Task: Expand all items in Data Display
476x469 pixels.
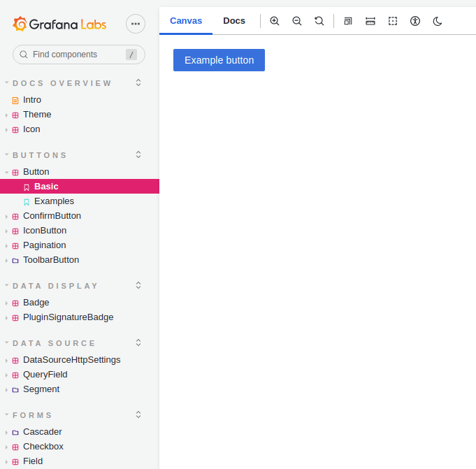Action: (138, 285)
